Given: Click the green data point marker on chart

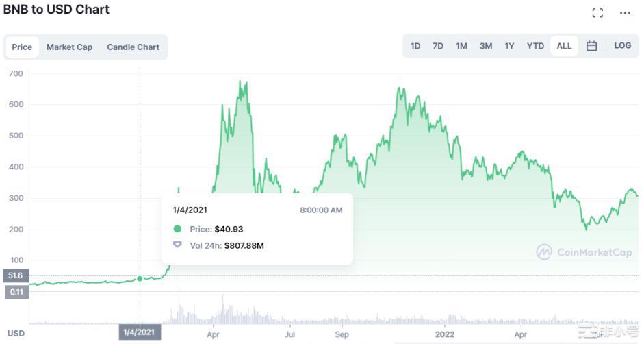Looking at the screenshot, I should pos(140,278).
